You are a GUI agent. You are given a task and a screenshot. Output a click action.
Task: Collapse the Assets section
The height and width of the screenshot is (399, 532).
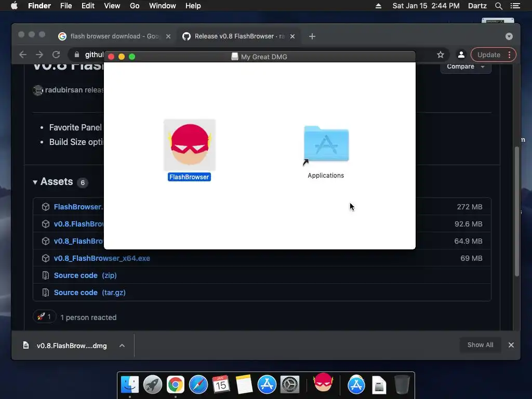coord(35,182)
